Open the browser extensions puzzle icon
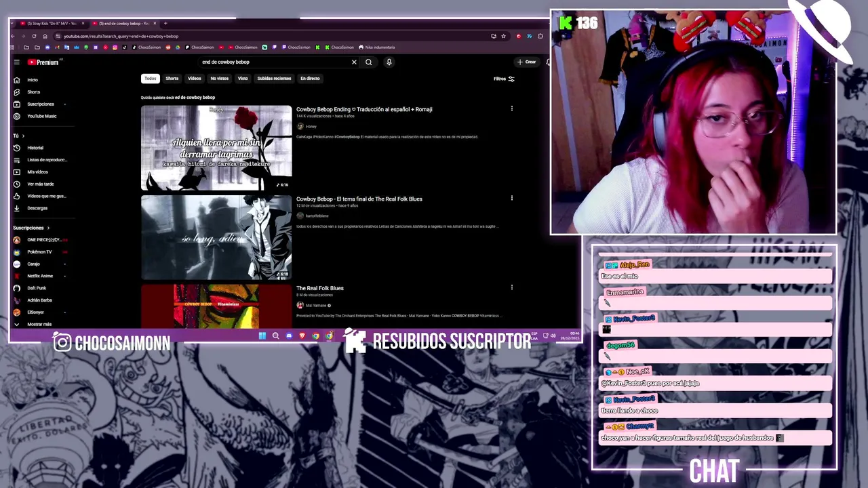 tap(540, 36)
